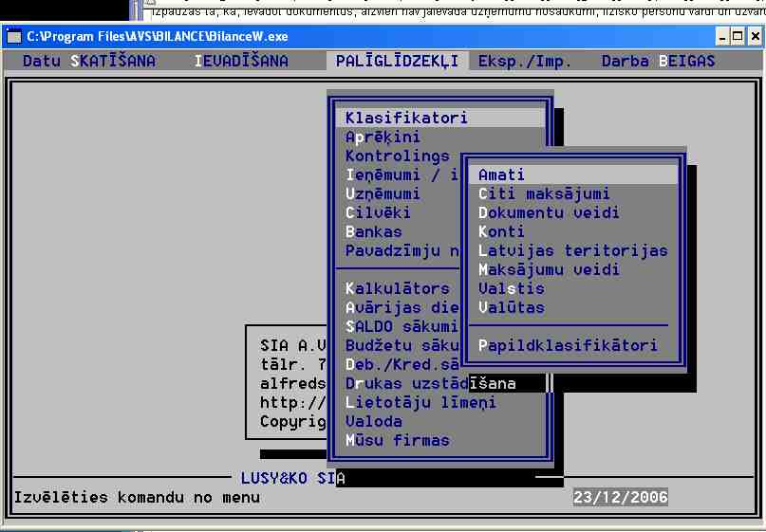Click Klasifikatori menu item
Viewport: 766px width, 532px height.
406,118
